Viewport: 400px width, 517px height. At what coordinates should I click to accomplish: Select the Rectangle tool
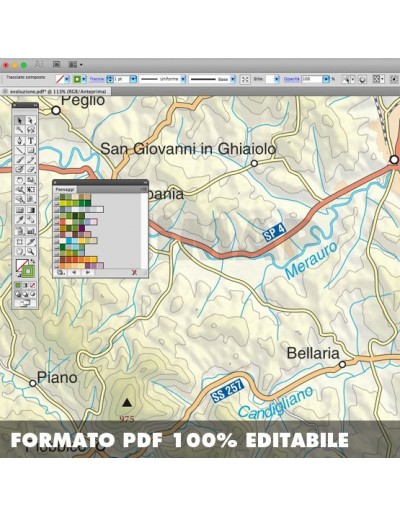coord(31,150)
